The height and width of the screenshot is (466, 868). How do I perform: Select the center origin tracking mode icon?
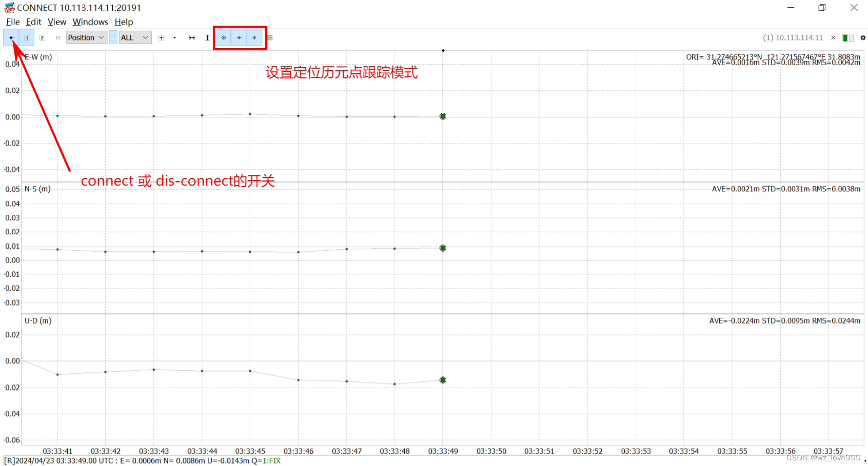click(224, 37)
